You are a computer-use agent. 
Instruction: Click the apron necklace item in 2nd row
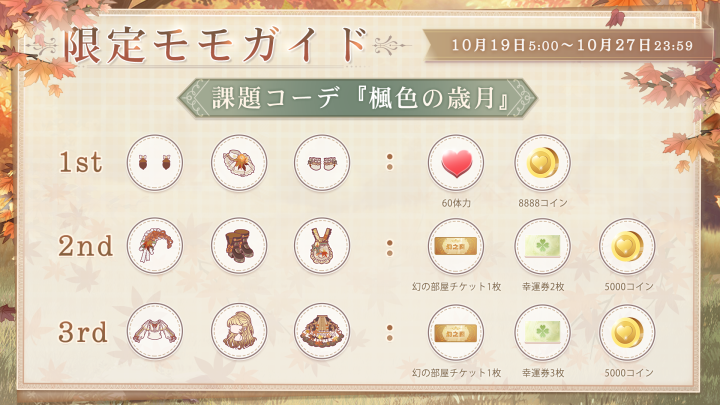[322, 246]
